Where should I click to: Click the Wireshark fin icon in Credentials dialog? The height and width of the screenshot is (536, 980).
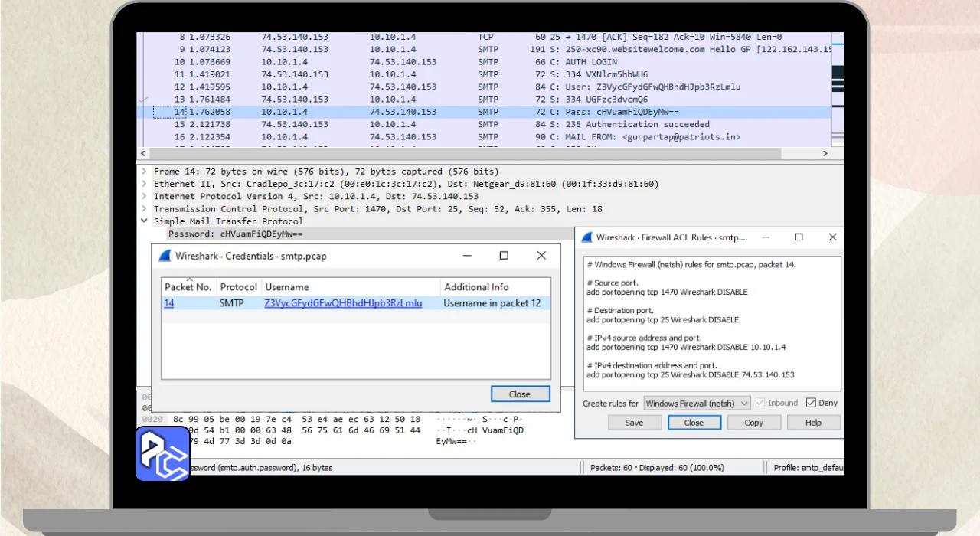[165, 256]
